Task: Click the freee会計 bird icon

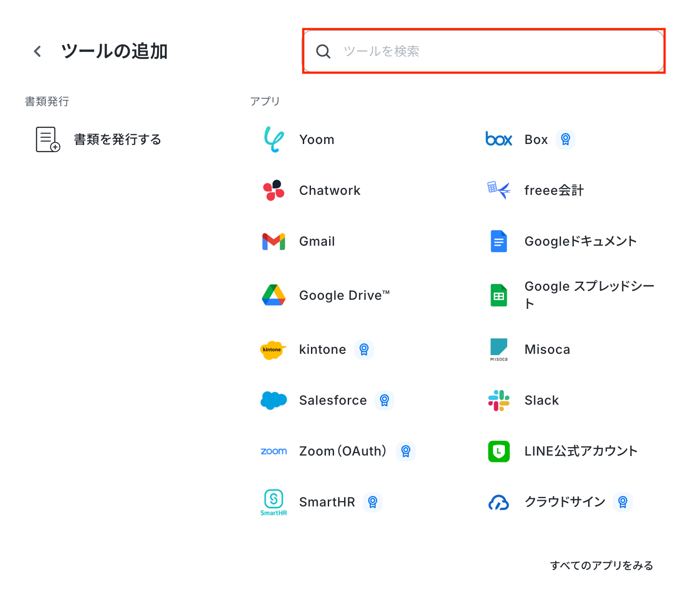Action: tap(499, 190)
